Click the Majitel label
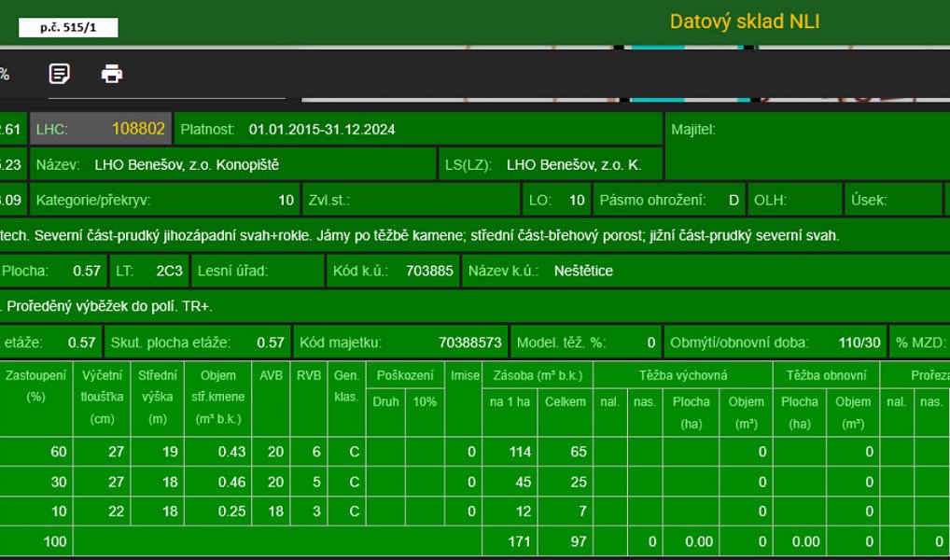The width and height of the screenshot is (950, 560). click(693, 129)
